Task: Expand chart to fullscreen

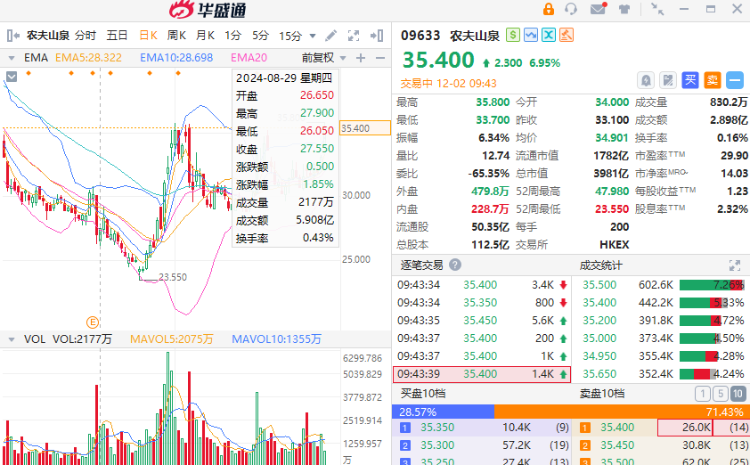Action: coord(353,35)
